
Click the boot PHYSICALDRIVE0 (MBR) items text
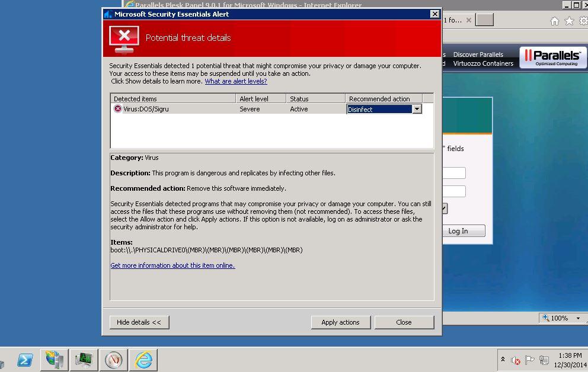click(206, 250)
